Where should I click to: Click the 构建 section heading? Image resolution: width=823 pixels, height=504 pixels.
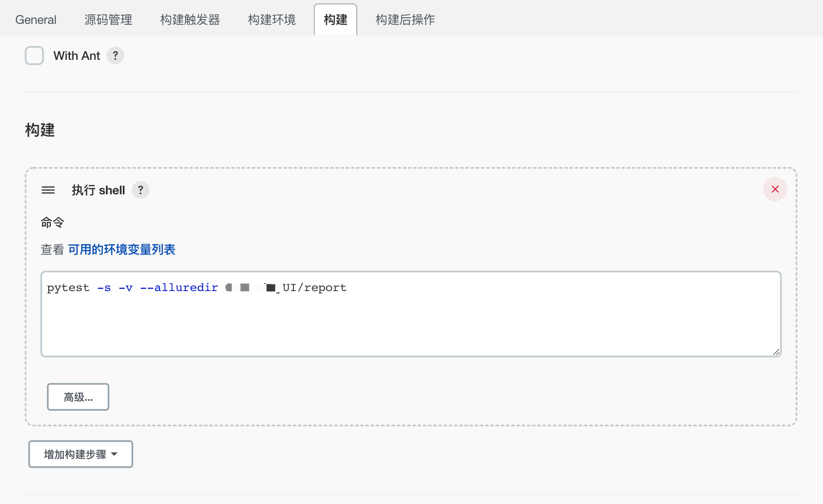[40, 130]
